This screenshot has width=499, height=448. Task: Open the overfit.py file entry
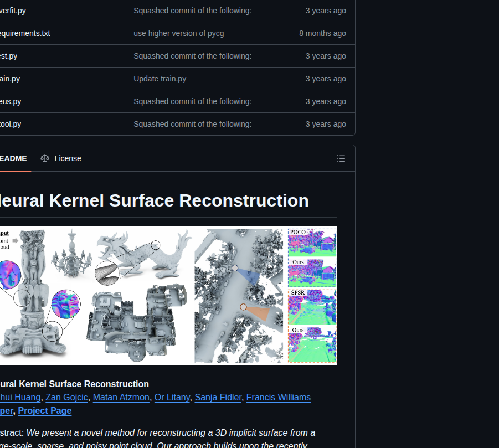coord(13,11)
